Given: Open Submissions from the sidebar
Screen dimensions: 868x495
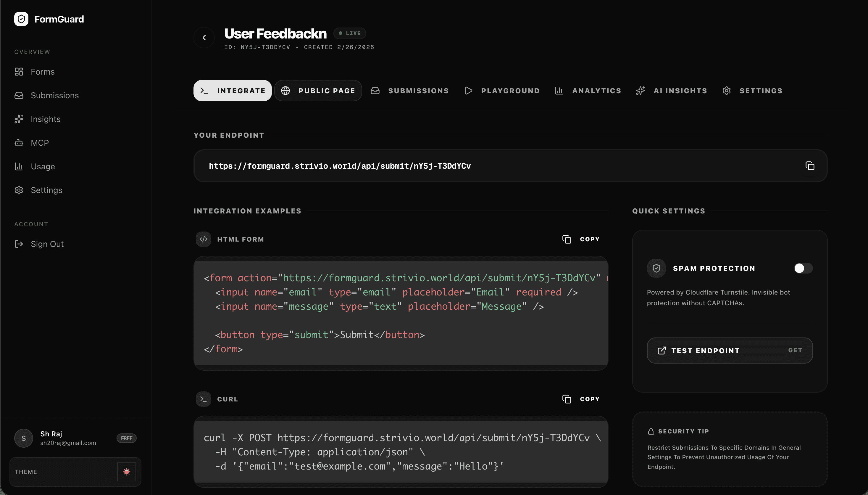Looking at the screenshot, I should (x=55, y=95).
